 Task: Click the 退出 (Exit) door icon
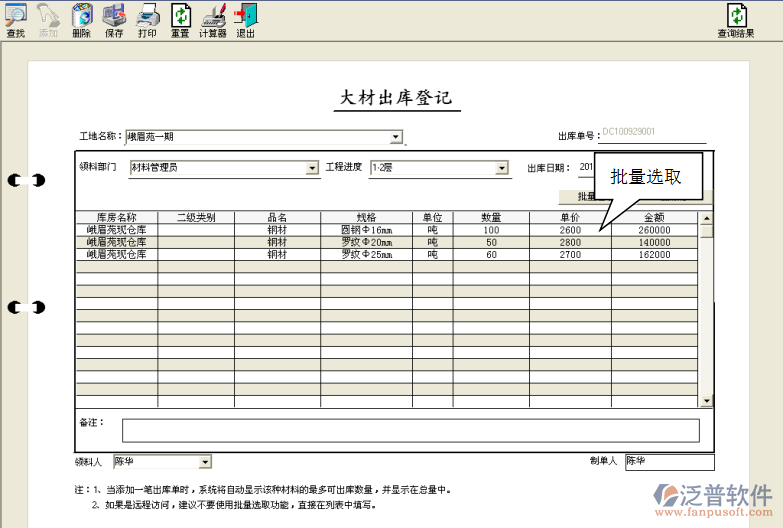click(245, 18)
